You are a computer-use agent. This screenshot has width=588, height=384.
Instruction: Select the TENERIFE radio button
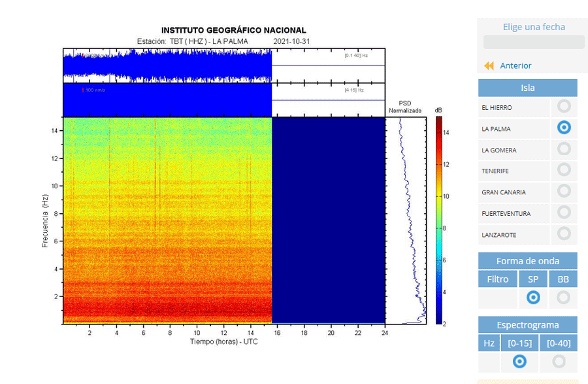(x=564, y=169)
